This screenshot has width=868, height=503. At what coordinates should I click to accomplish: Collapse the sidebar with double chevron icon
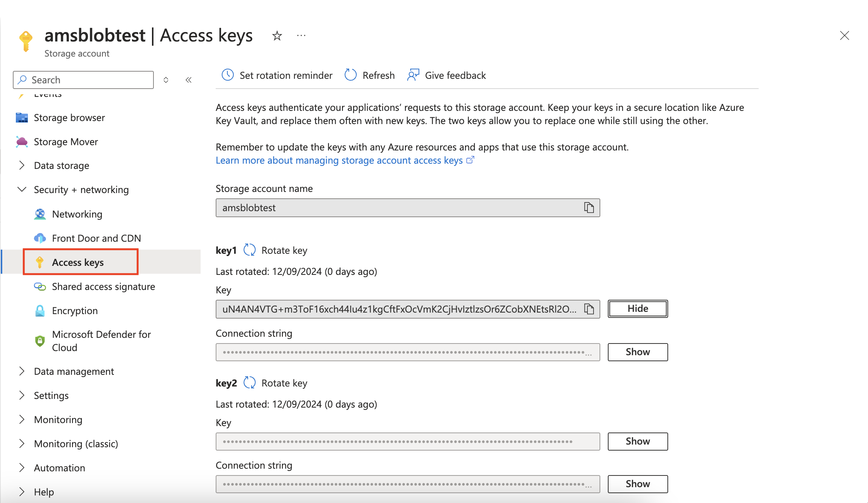click(189, 80)
